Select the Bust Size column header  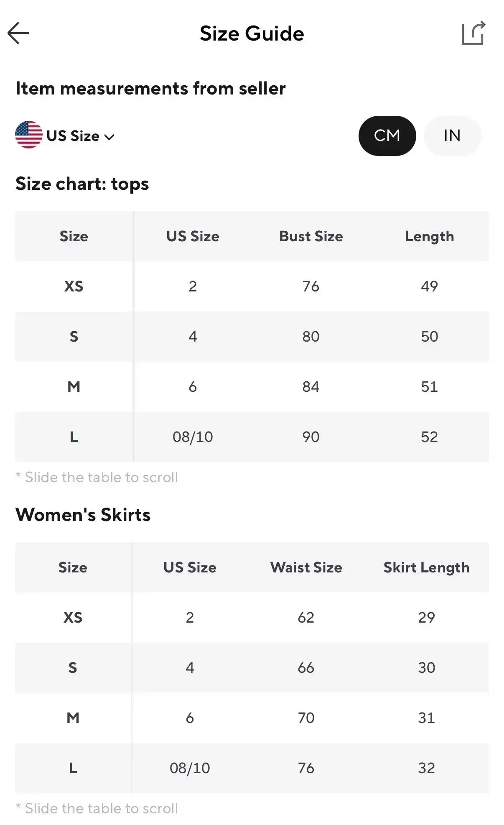pyautogui.click(x=311, y=236)
